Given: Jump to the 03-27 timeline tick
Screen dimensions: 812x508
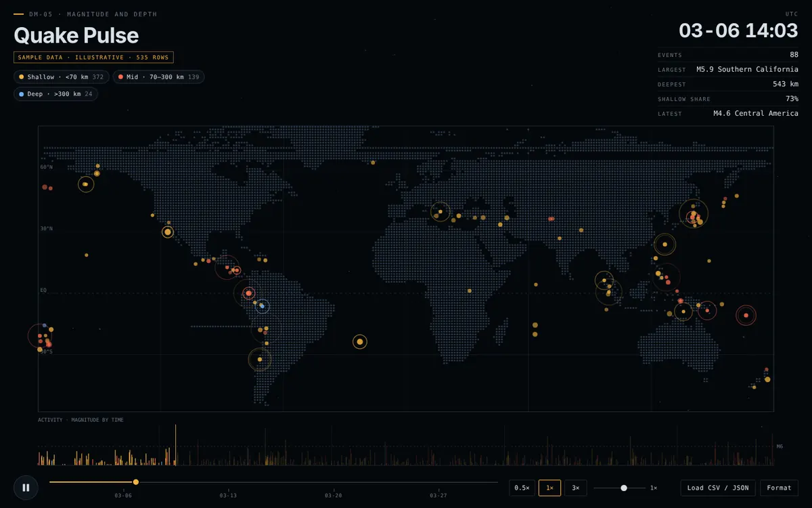Looking at the screenshot, I should (x=438, y=495).
